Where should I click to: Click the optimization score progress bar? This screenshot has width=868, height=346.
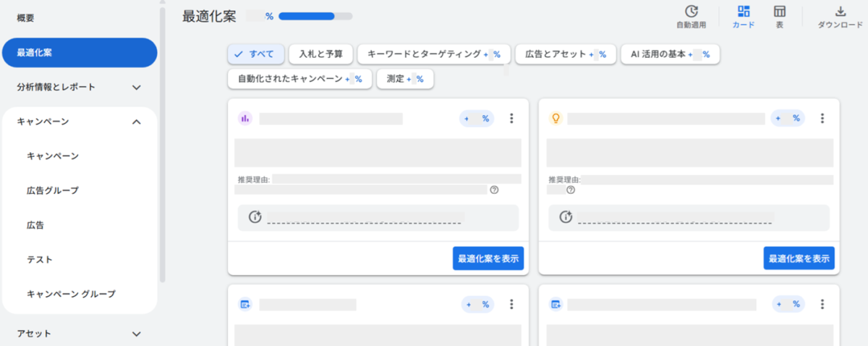click(x=315, y=16)
